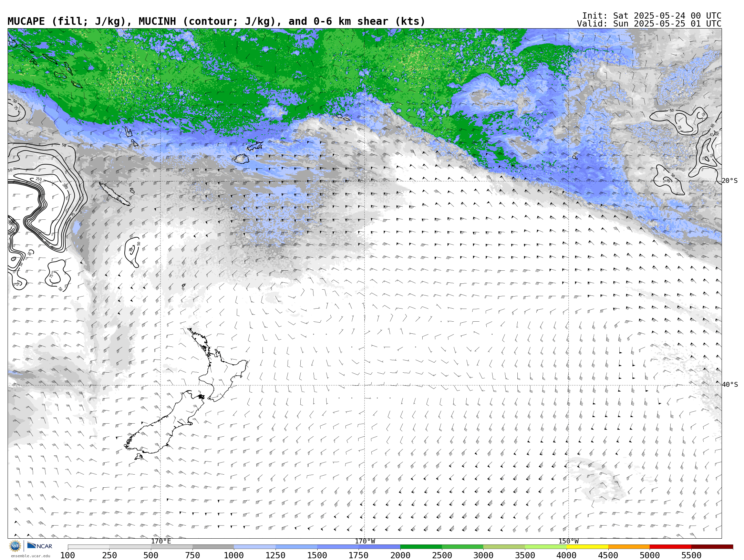
Task: Click the 2000 colorbar tick label
Action: tap(400, 556)
